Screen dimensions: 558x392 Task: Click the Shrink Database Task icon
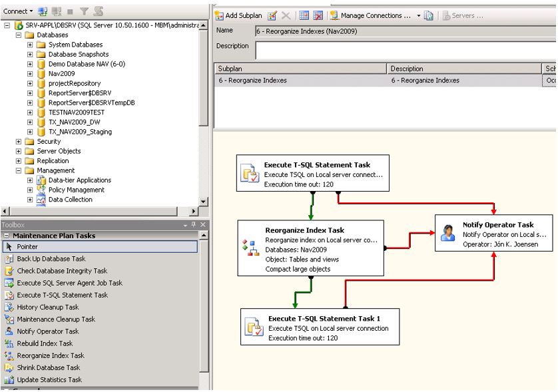pos(9,368)
